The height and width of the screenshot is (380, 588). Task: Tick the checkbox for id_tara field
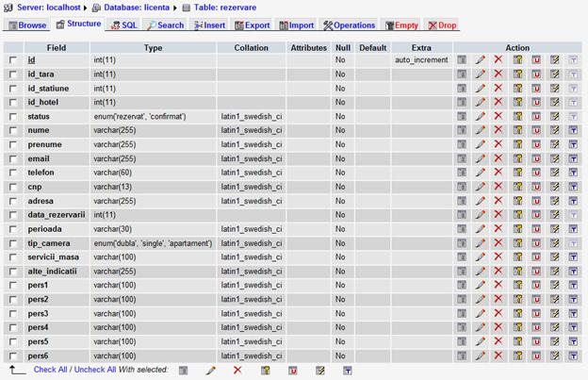tap(13, 74)
